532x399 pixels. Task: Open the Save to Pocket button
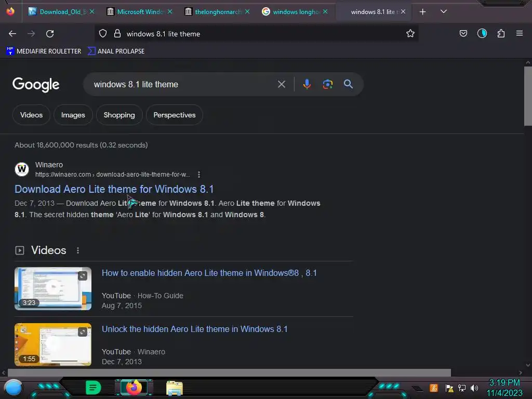463,34
